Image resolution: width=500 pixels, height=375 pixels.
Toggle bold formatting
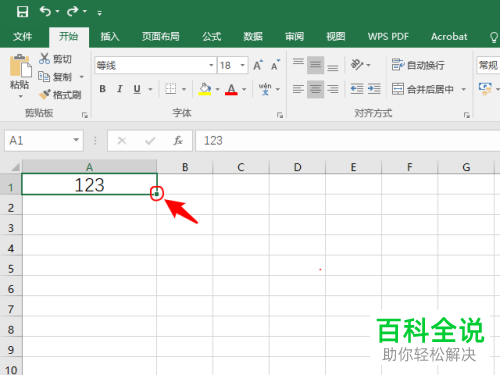pos(103,89)
